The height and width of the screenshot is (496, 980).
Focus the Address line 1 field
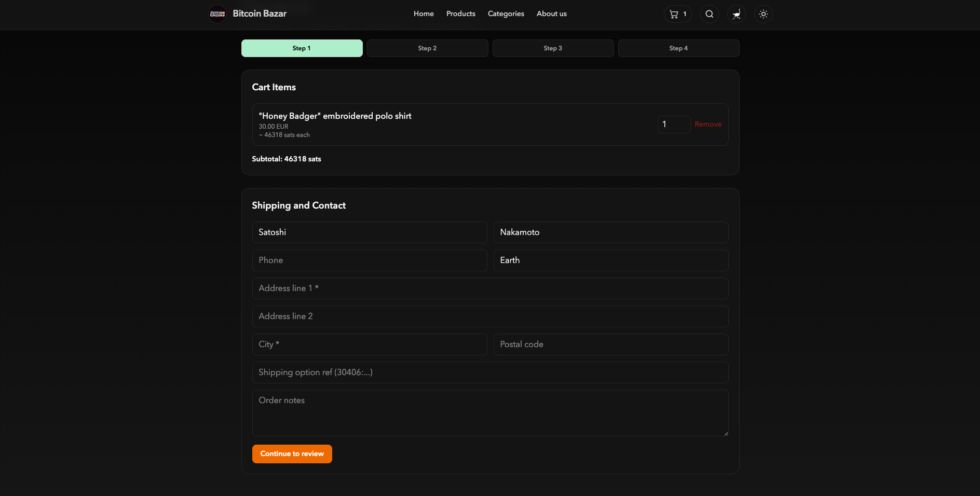point(491,288)
